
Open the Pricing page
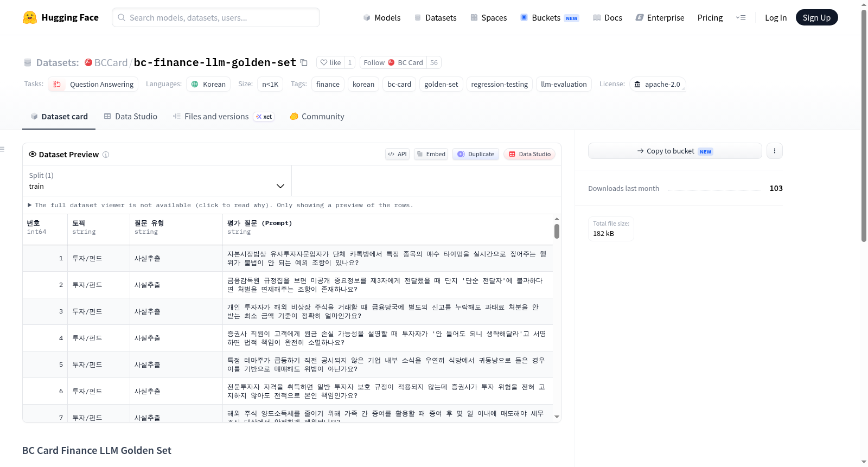pos(710,18)
